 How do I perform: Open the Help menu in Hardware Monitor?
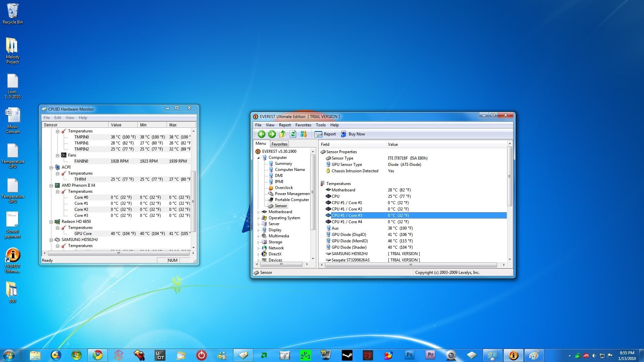pyautogui.click(x=83, y=118)
